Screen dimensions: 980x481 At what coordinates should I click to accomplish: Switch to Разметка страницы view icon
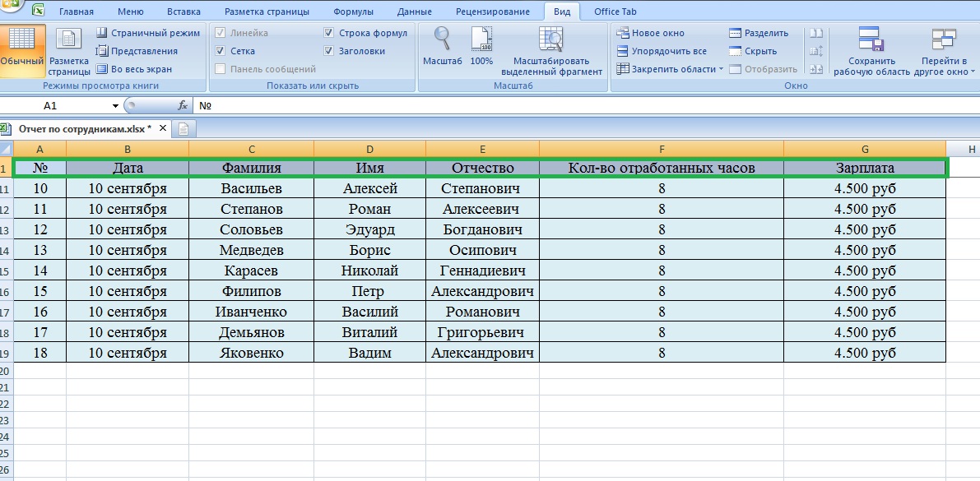pos(69,41)
